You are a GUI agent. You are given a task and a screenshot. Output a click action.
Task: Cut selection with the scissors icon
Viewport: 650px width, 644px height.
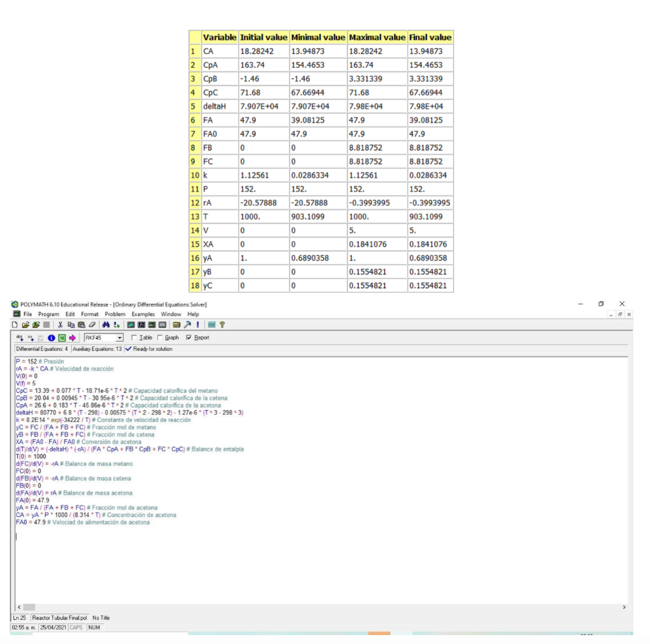60,324
